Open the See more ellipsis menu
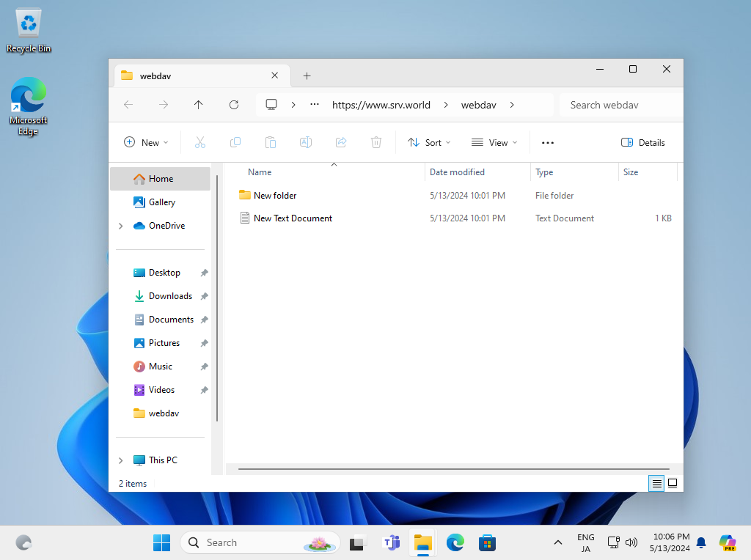The width and height of the screenshot is (751, 560). pyautogui.click(x=547, y=143)
